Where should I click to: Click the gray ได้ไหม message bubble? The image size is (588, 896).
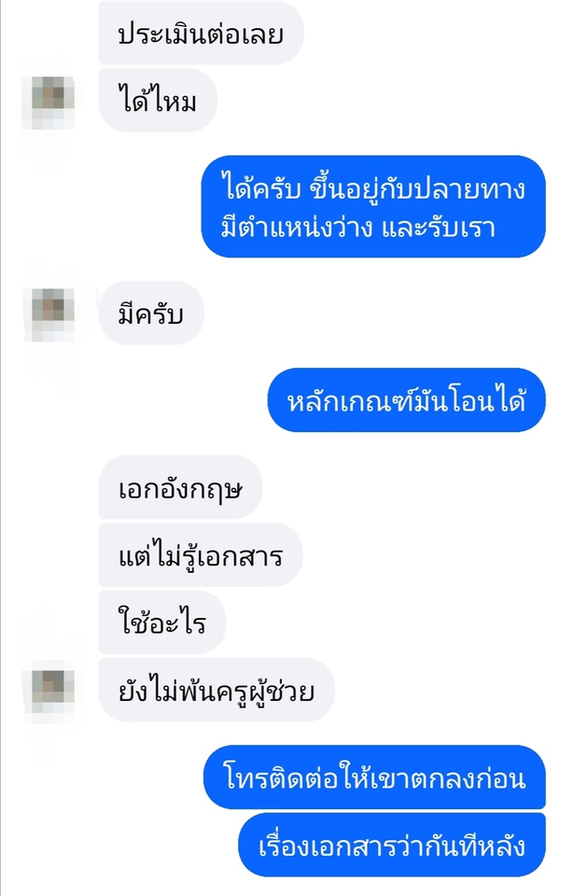click(x=158, y=101)
